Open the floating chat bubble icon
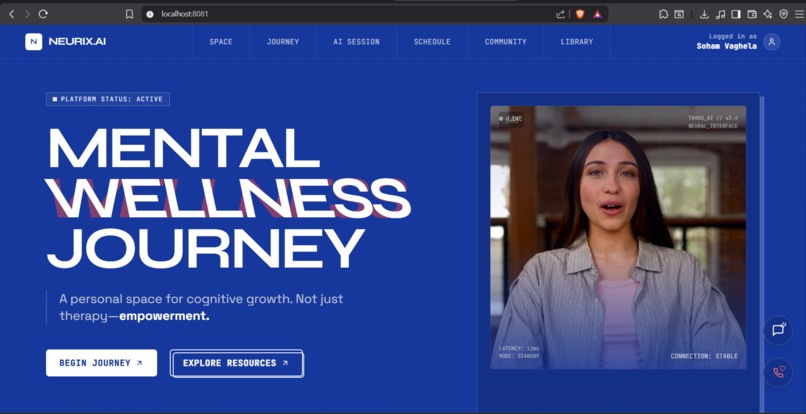The width and height of the screenshot is (806, 414). [x=778, y=330]
